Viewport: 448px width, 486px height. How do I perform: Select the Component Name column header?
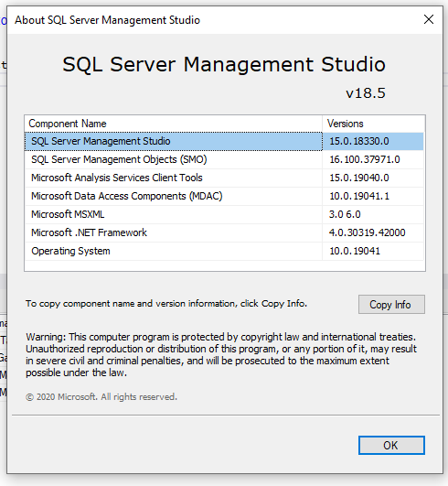pos(174,124)
